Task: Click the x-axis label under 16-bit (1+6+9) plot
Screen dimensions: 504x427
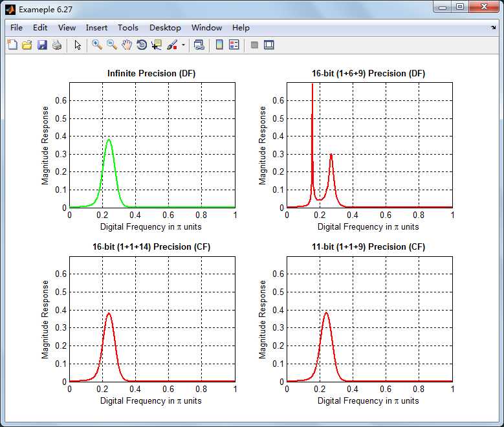Action: (368, 226)
